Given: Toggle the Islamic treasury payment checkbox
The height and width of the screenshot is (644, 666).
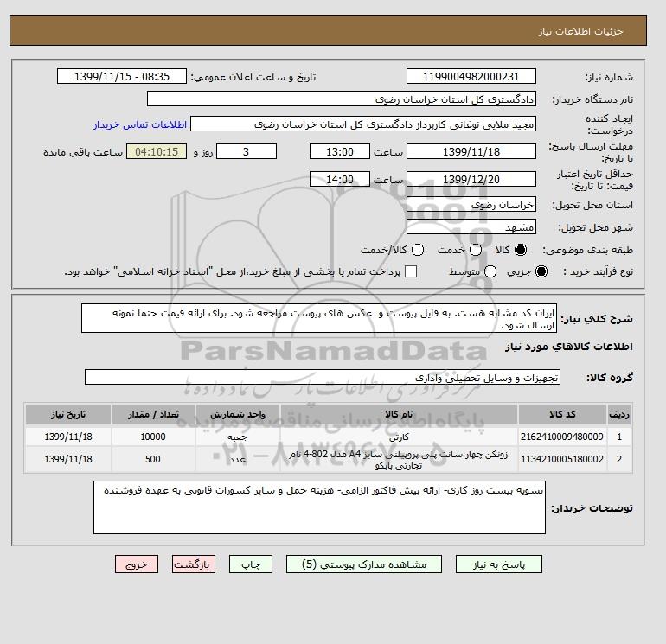Looking at the screenshot, I should [411, 271].
